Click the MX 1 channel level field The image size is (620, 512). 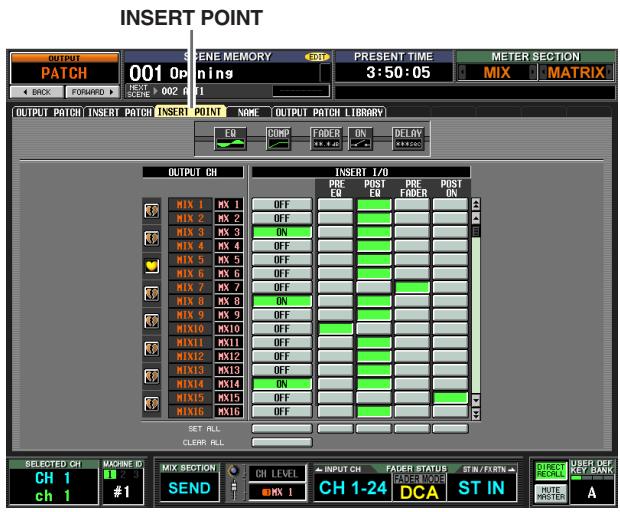coord(277,492)
